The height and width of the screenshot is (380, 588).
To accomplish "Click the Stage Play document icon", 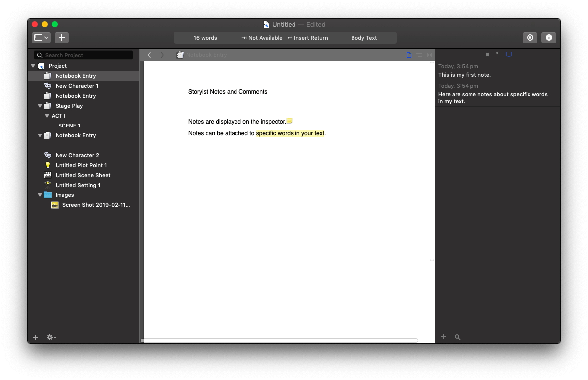I will coord(48,106).
